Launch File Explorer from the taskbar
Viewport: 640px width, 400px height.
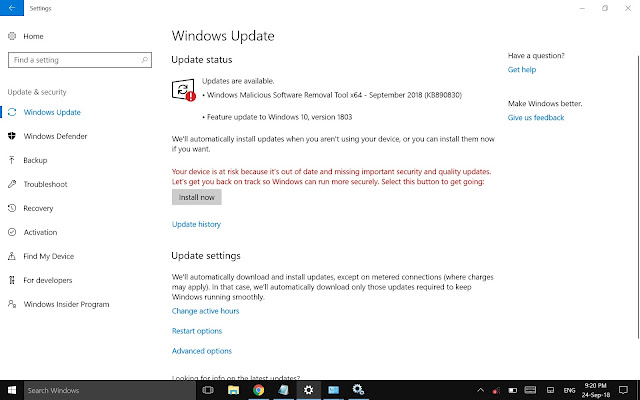point(233,390)
